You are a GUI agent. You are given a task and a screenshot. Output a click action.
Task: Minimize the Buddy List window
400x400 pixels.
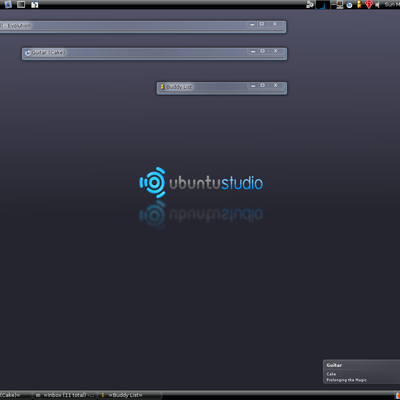click(x=253, y=86)
